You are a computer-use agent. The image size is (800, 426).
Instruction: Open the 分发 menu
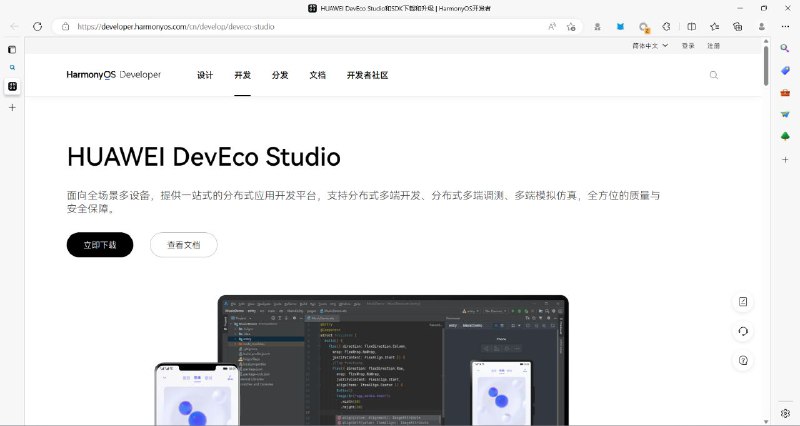[x=280, y=75]
